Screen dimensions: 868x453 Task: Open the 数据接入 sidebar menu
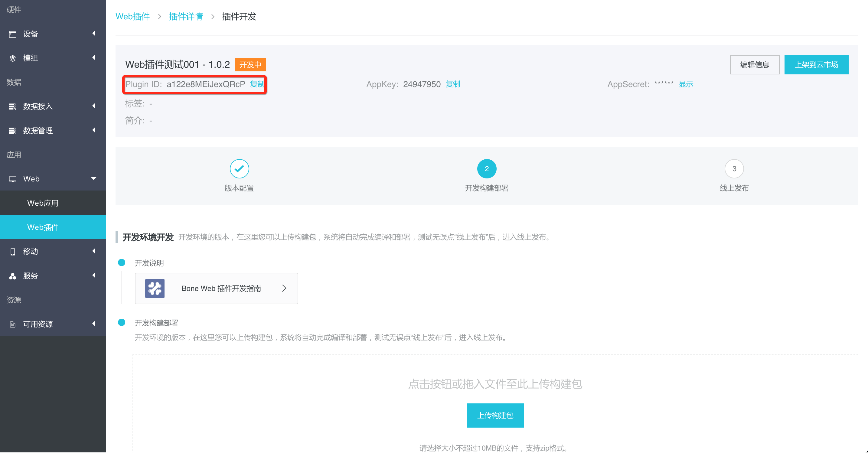[x=53, y=107]
